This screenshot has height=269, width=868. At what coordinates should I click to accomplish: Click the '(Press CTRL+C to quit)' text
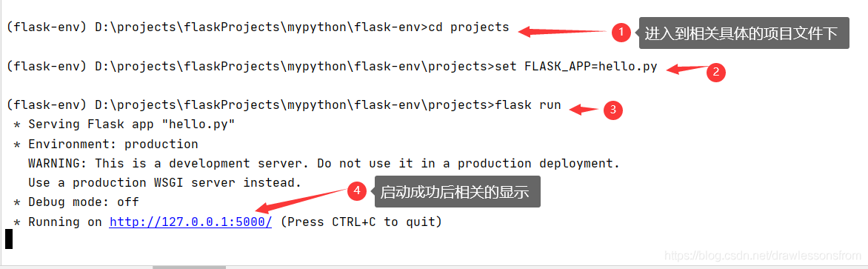click(361, 222)
